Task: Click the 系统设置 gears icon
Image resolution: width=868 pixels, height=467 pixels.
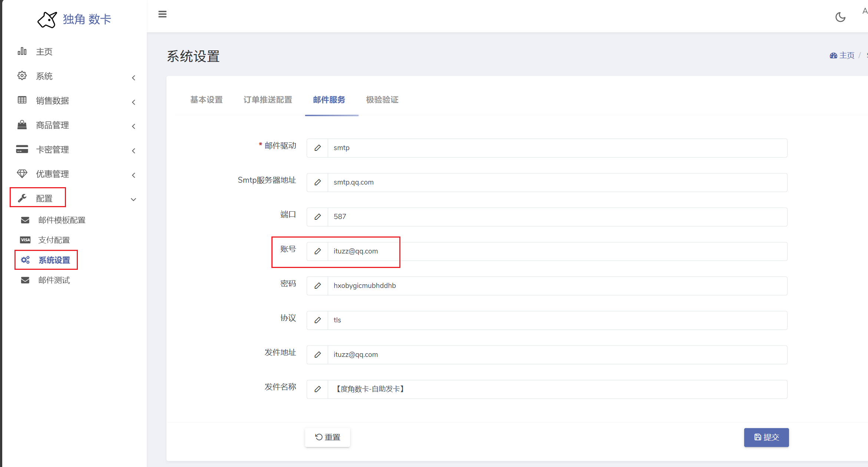Action: click(x=25, y=260)
